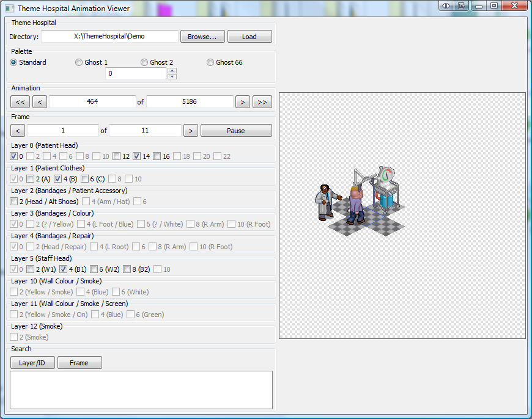Image resolution: width=532 pixels, height=419 pixels.
Task: Check 2 (Head / Alt Shoes) in Bandages layer
Action: [13, 201]
